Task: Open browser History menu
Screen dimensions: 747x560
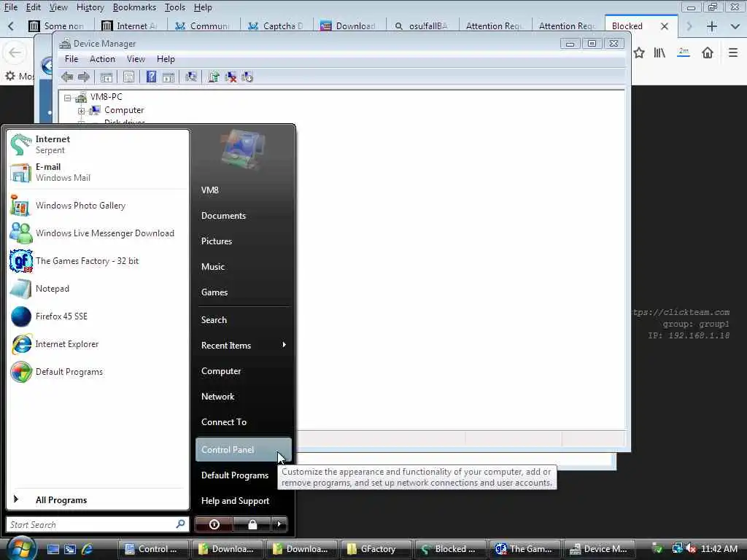Action: (x=90, y=7)
